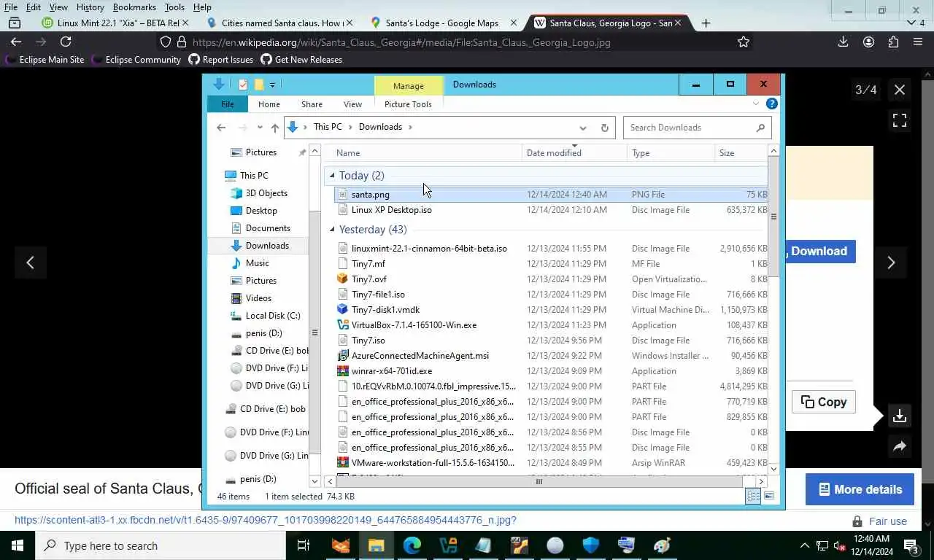Go back in the Explorer window
Viewport: 934px width, 560px height.
tap(221, 128)
